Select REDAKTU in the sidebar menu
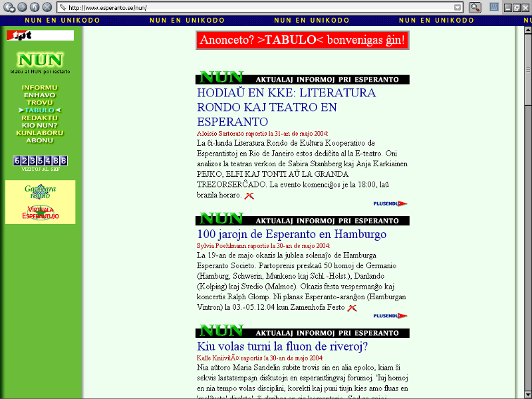532x399 pixels. (40, 118)
